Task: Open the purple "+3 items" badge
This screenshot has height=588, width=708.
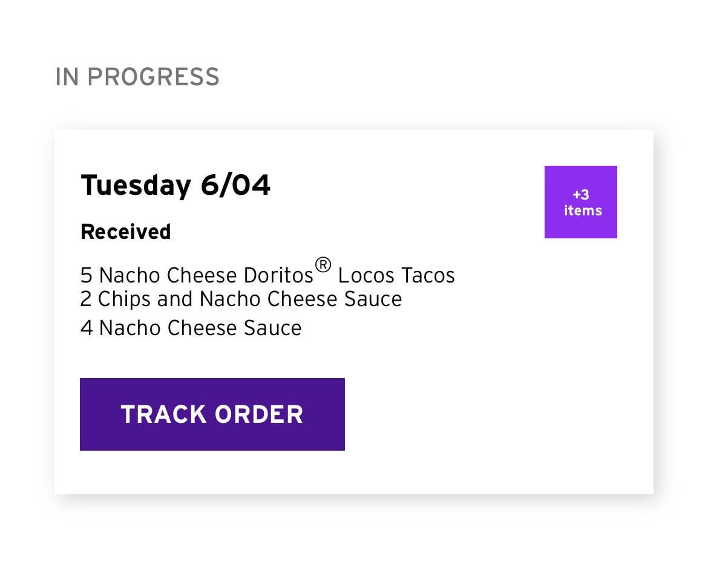Action: coord(580,202)
